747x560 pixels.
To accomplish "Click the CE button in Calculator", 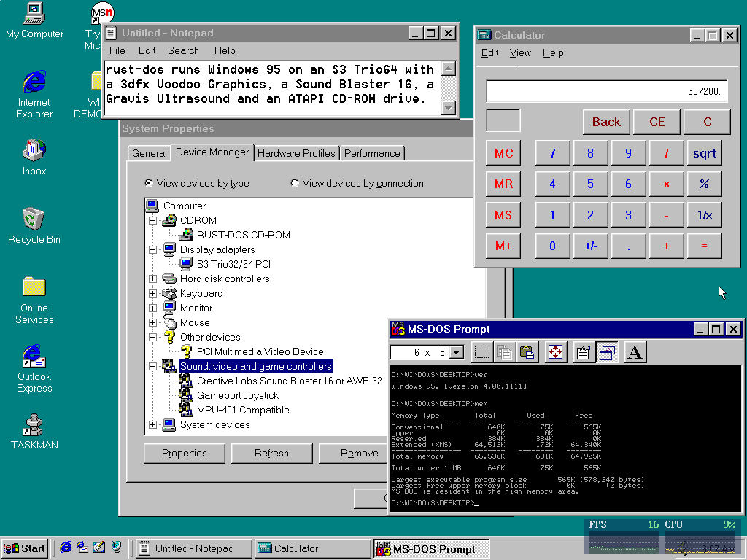I will tap(657, 122).
